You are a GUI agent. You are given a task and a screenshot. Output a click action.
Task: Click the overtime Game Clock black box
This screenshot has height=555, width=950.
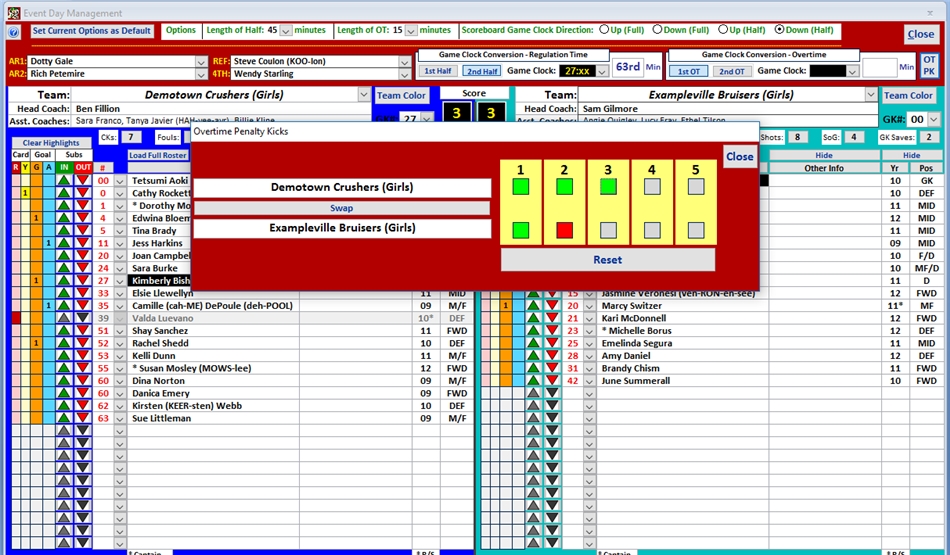pyautogui.click(x=828, y=71)
